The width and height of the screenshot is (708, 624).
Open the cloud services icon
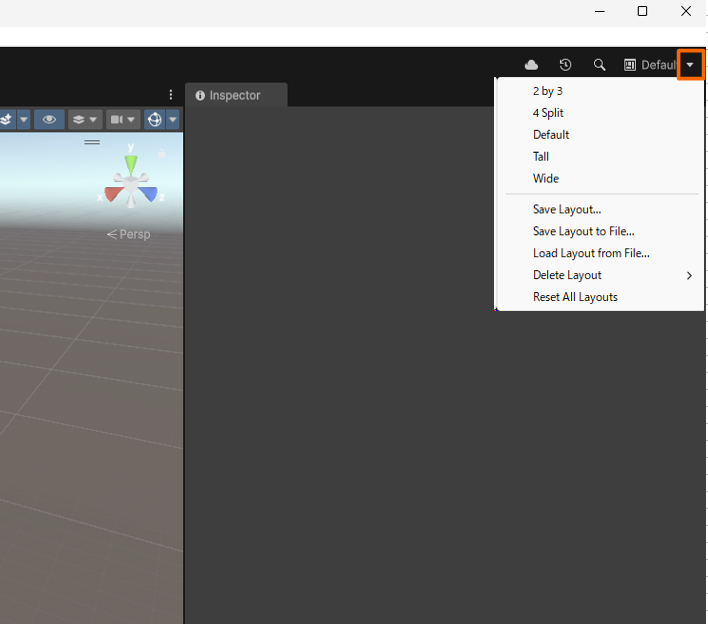click(531, 65)
